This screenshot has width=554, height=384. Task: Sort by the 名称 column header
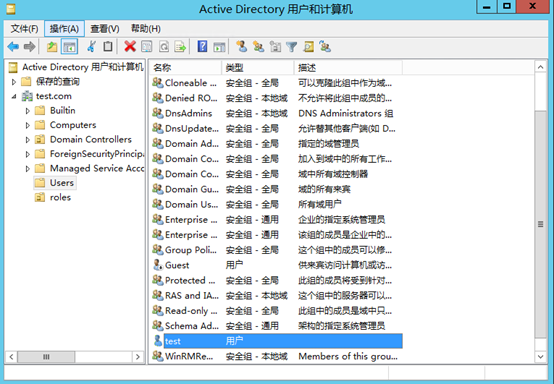186,67
